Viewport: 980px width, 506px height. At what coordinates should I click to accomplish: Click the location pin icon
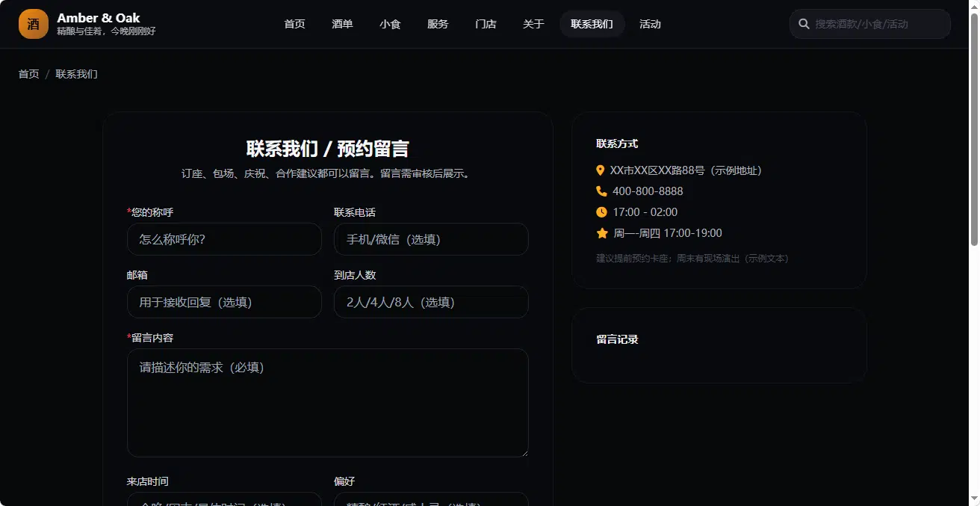tap(601, 170)
